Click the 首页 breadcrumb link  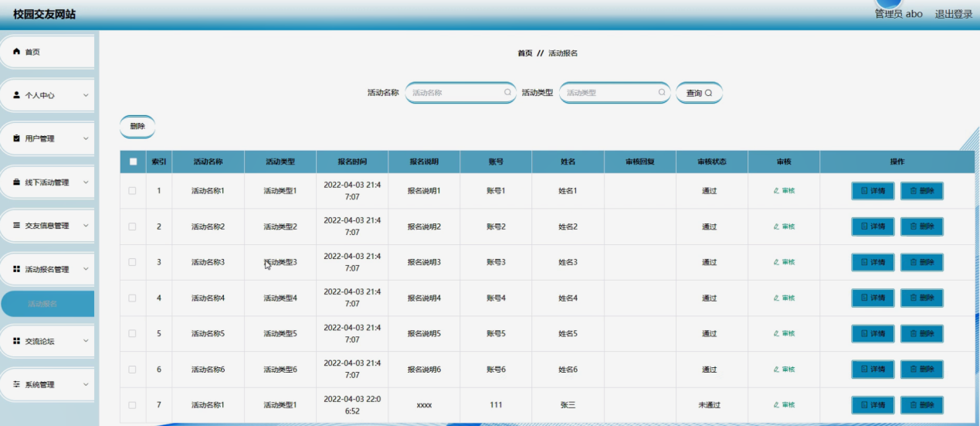[x=524, y=53]
